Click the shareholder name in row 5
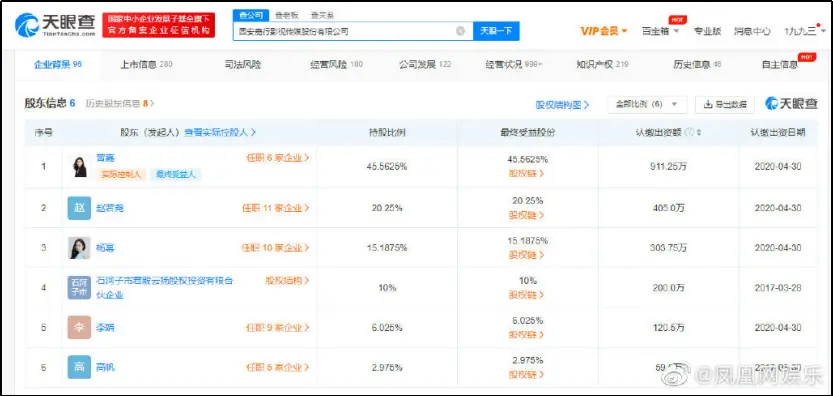 click(x=105, y=327)
